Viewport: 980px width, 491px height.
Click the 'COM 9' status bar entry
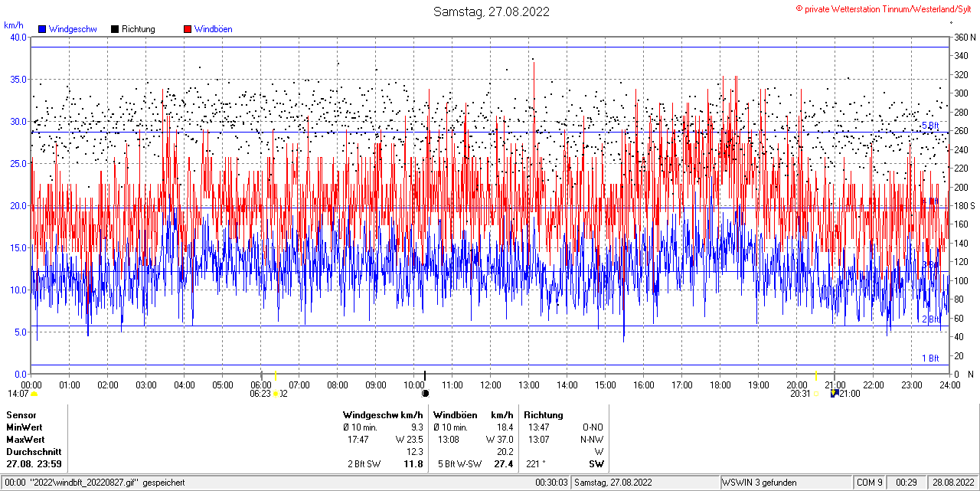(x=869, y=483)
